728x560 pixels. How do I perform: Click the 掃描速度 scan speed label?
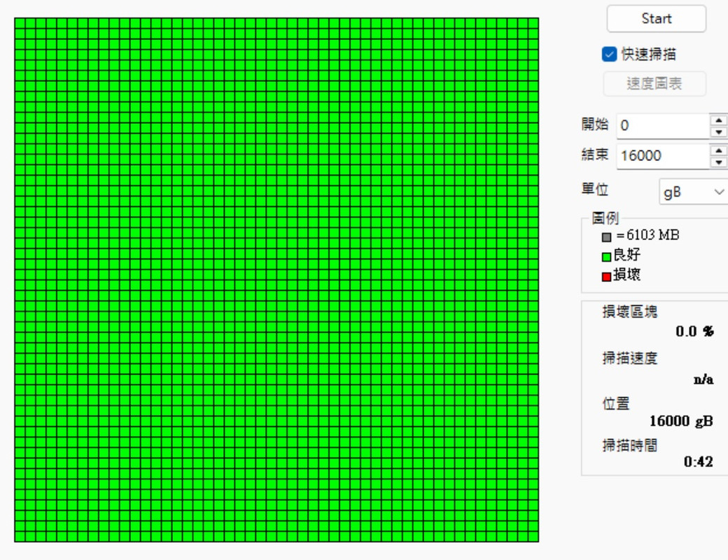click(x=629, y=358)
